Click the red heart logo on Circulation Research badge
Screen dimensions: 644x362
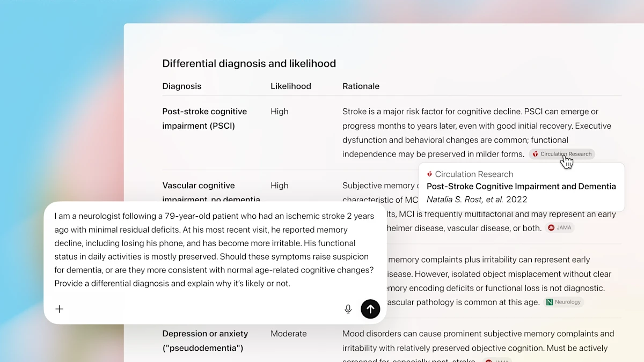tap(535, 154)
